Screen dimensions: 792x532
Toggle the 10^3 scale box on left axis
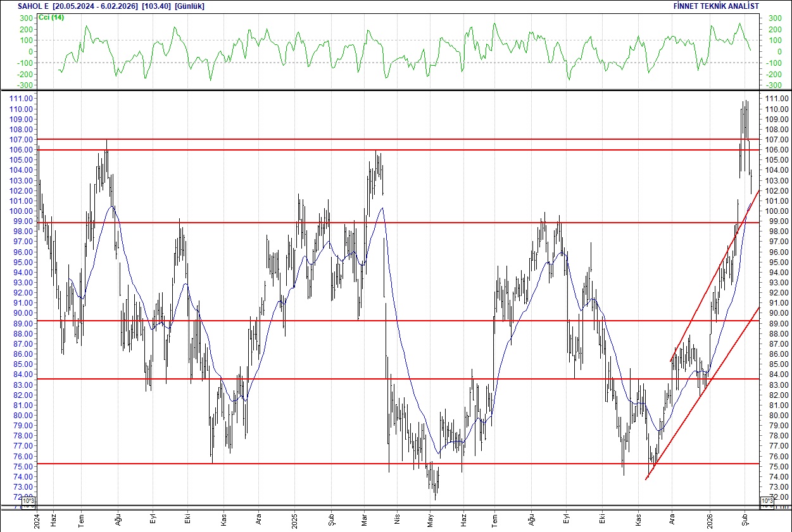[28, 500]
